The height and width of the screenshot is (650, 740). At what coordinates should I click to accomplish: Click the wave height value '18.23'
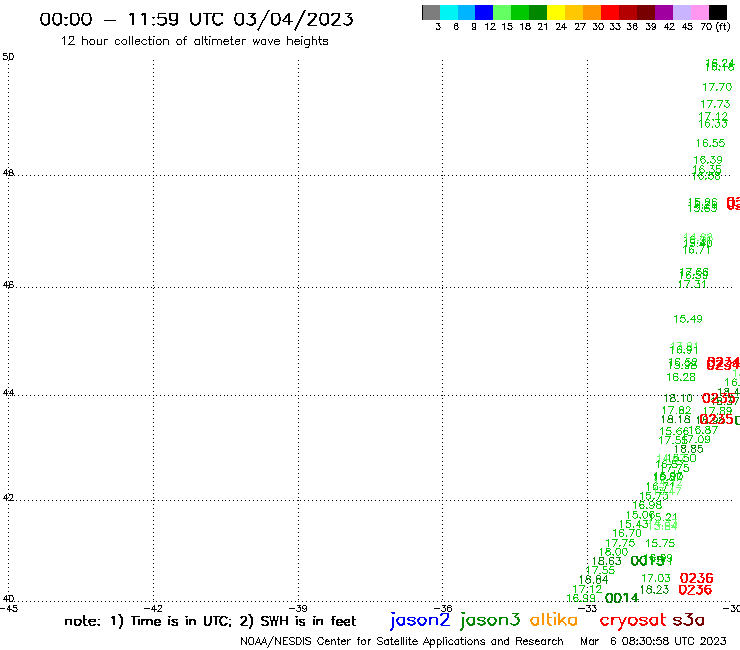[x=654, y=590]
